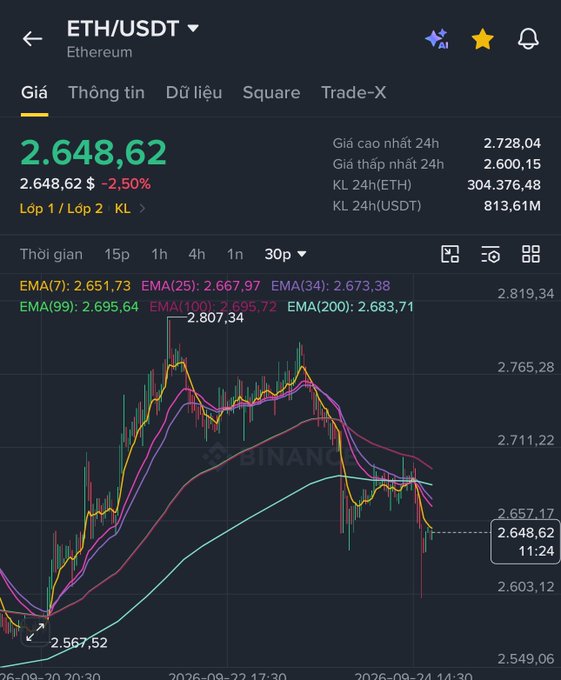Click the KL 24h(ETH) value 304.376,48
The height and width of the screenshot is (680, 561).
tap(504, 185)
